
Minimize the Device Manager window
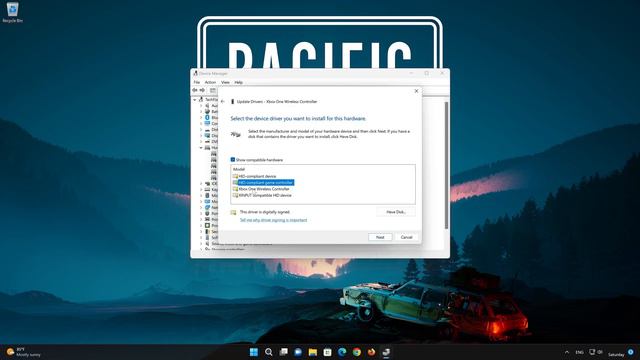click(411, 73)
